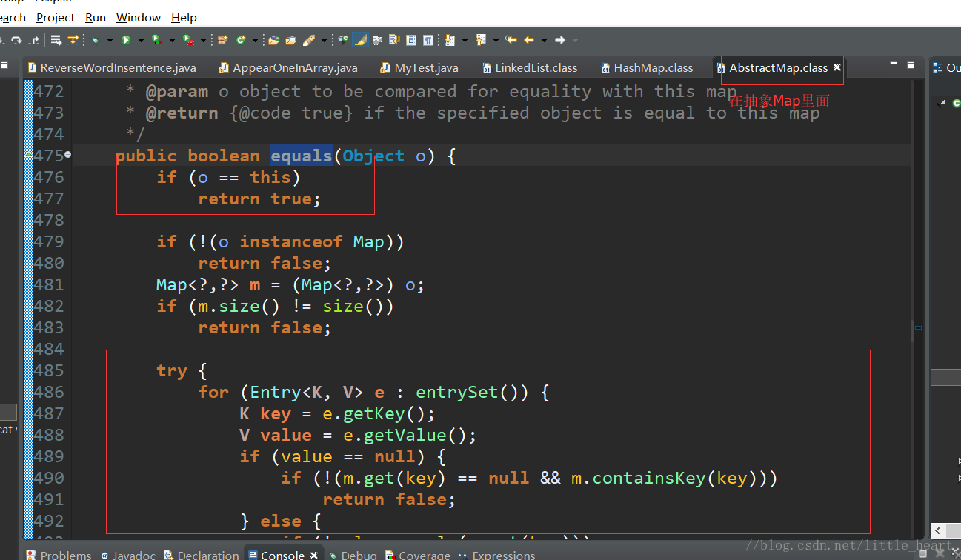
Task: Click the New Java Package icon
Action: coord(222,39)
